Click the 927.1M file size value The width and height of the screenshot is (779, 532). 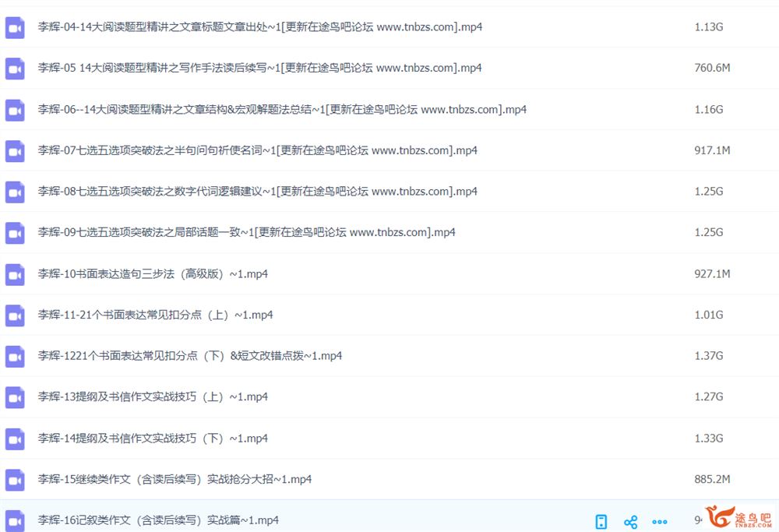click(712, 273)
